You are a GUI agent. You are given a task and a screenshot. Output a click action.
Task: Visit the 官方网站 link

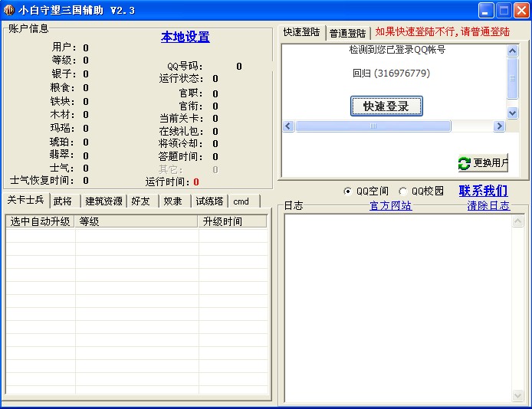tap(390, 206)
